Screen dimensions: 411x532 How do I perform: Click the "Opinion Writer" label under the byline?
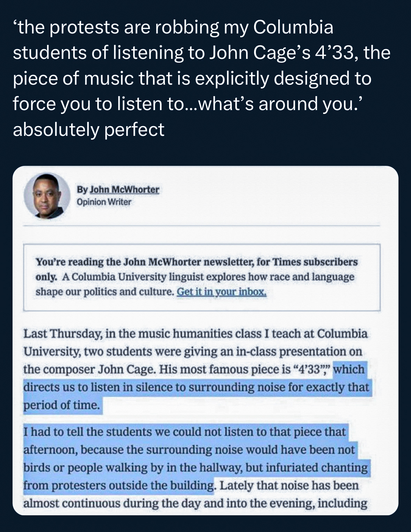(x=104, y=202)
